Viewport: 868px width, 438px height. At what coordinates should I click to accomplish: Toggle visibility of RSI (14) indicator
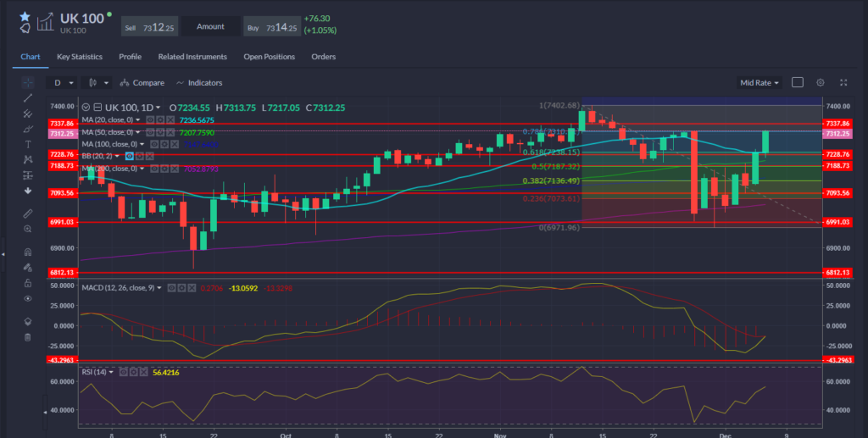(124, 372)
